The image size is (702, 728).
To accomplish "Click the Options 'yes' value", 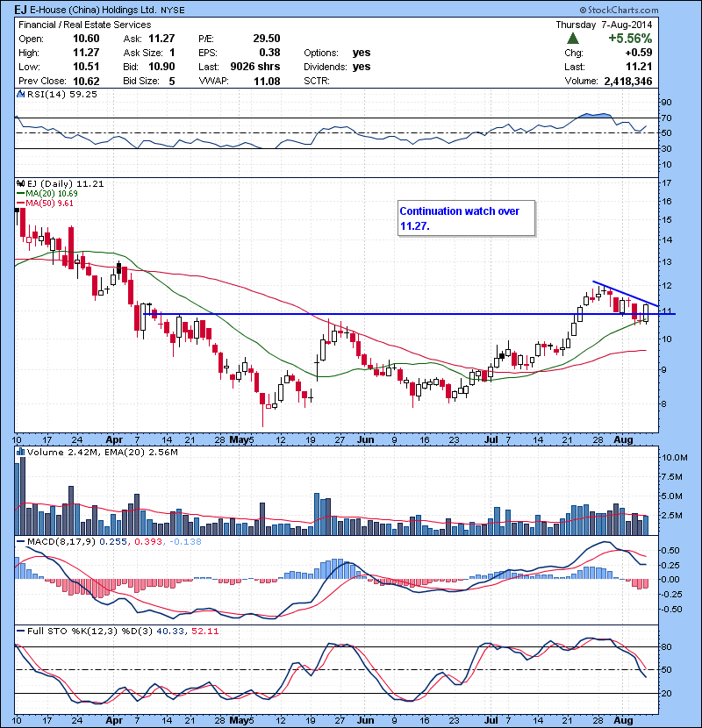I will tap(362, 53).
